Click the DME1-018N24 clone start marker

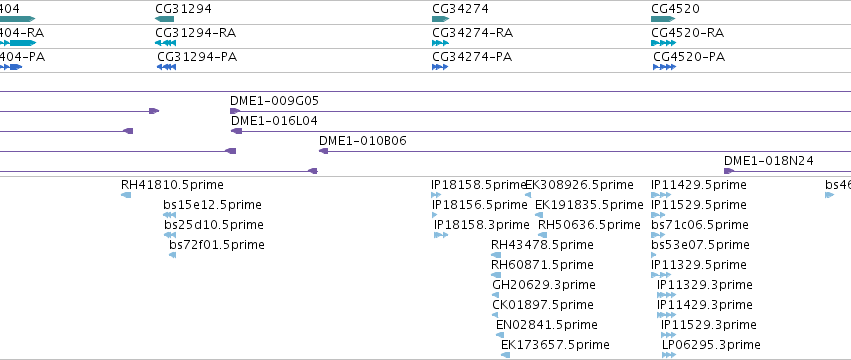[x=729, y=171]
